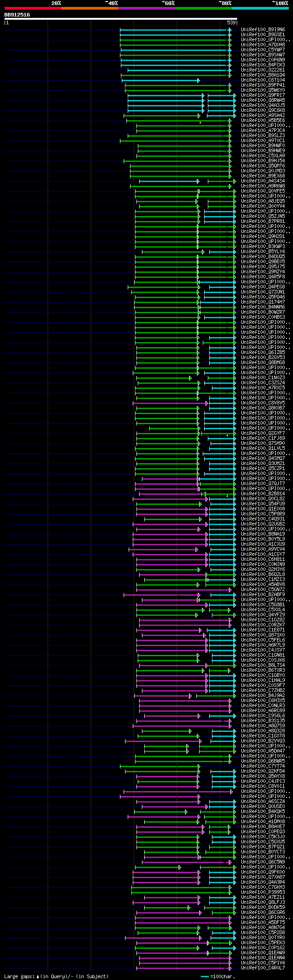This screenshot has width=293, height=980.
Task: Click the red 20% identity legend bar
Action: pos(33,8)
